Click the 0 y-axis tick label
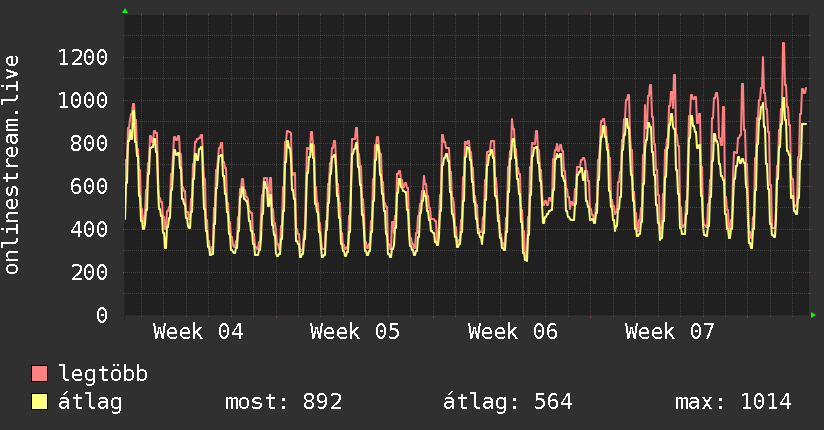 click(101, 315)
